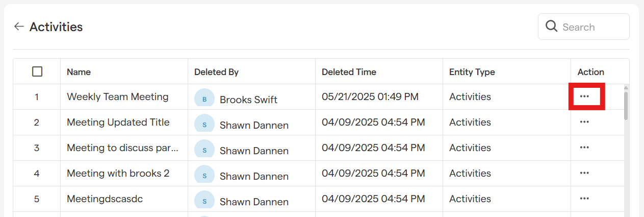
Task: Sort by Deleted By column header
Action: 216,72
